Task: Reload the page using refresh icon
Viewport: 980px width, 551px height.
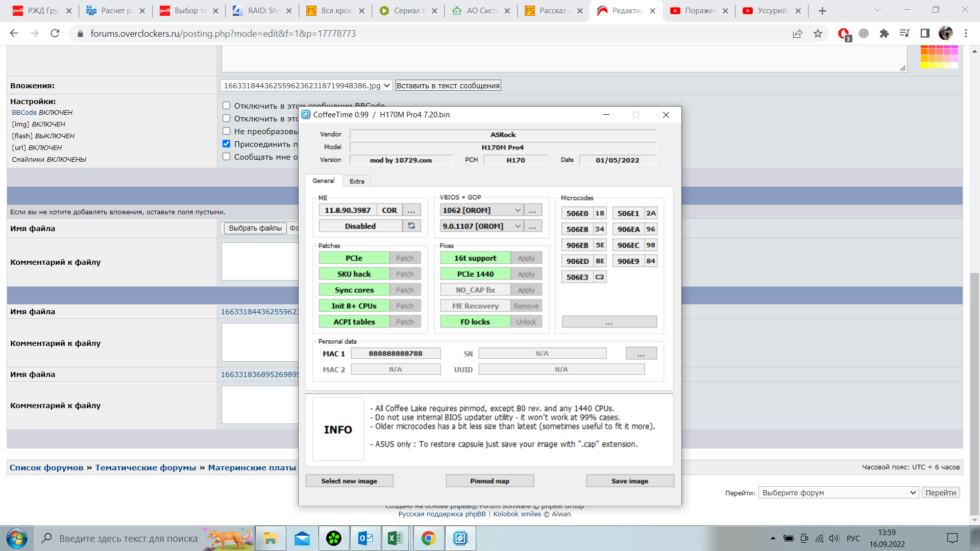Action: point(55,34)
